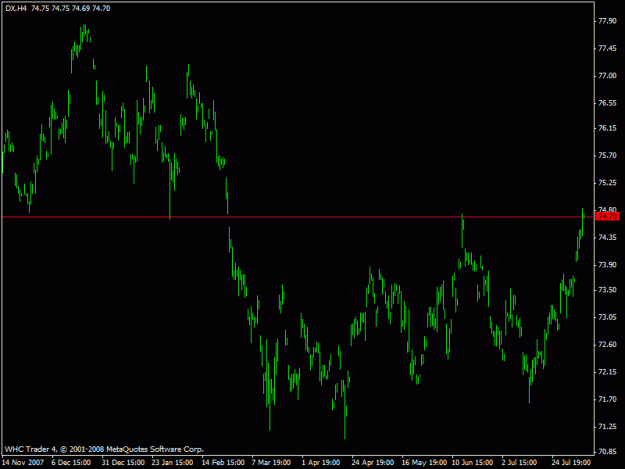Select the '14 Nov 2007' date label
The width and height of the screenshot is (625, 469).
(x=23, y=463)
